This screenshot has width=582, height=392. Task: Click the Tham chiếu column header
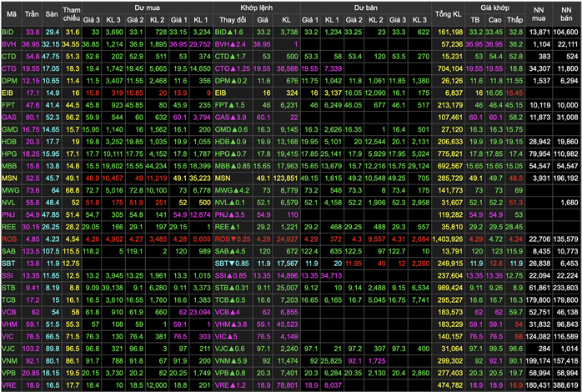[x=71, y=14]
